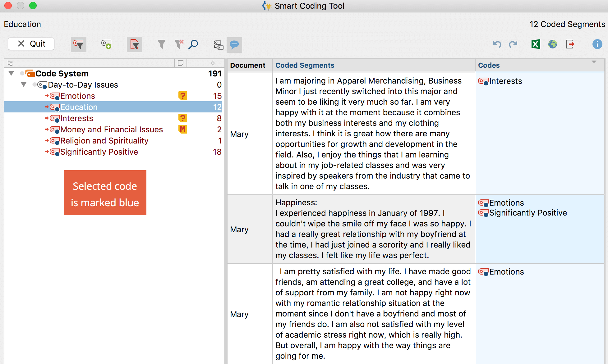Click the Quit button
Image resolution: width=608 pixels, height=364 pixels.
click(31, 44)
